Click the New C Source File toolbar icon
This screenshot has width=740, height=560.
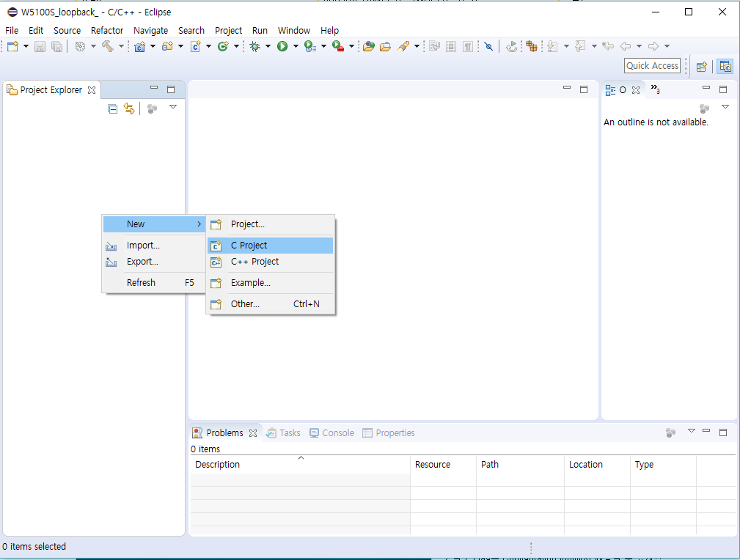(x=195, y=46)
